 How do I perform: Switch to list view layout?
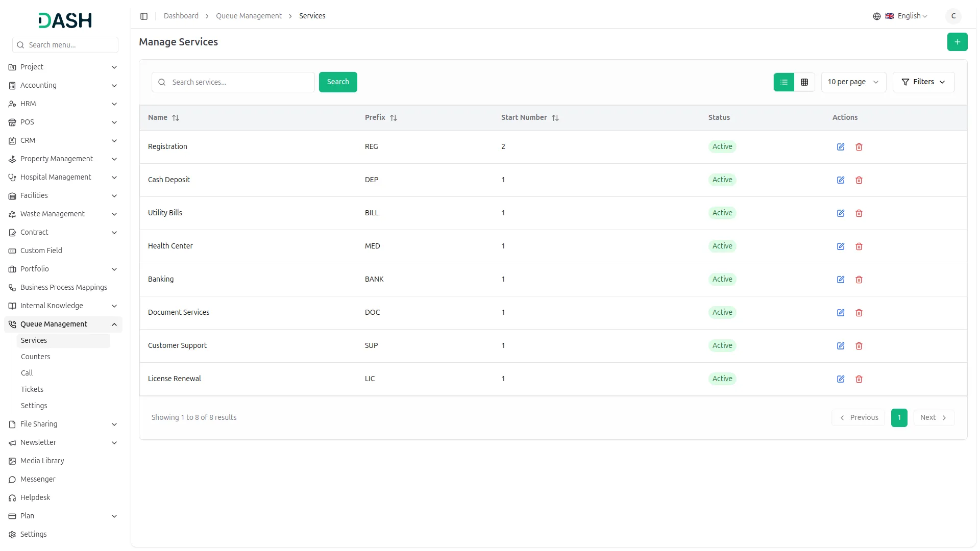(784, 82)
